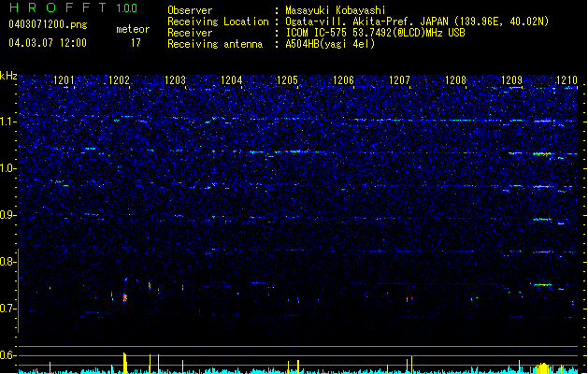Click the 1206 time marker
This screenshot has height=374, width=588.
pos(343,79)
